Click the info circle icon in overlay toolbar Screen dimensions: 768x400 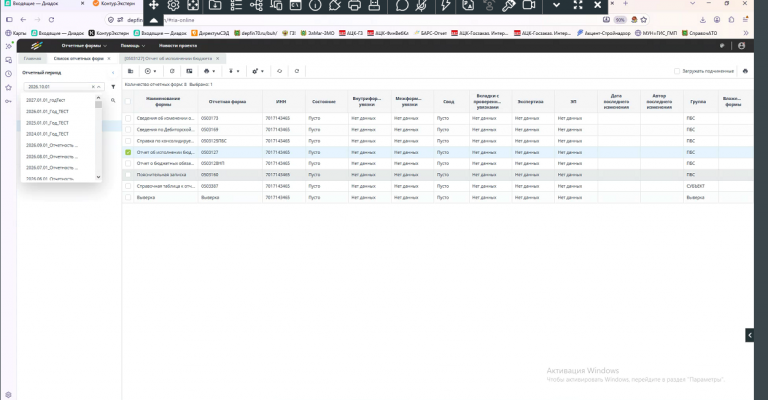315,5
